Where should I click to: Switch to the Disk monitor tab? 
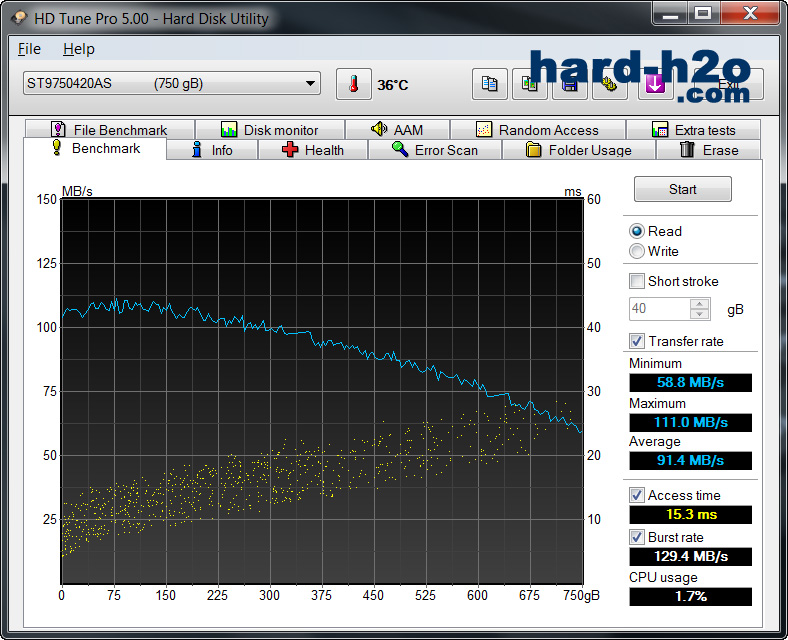(x=270, y=130)
